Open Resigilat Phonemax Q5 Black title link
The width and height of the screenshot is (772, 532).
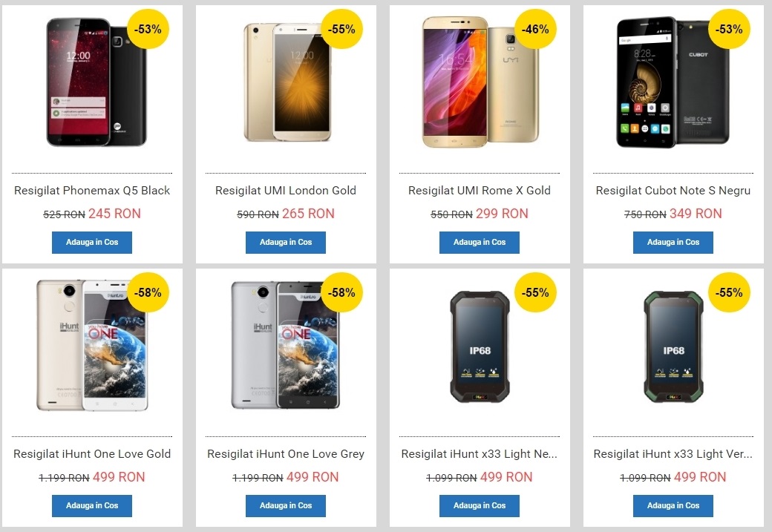92,191
